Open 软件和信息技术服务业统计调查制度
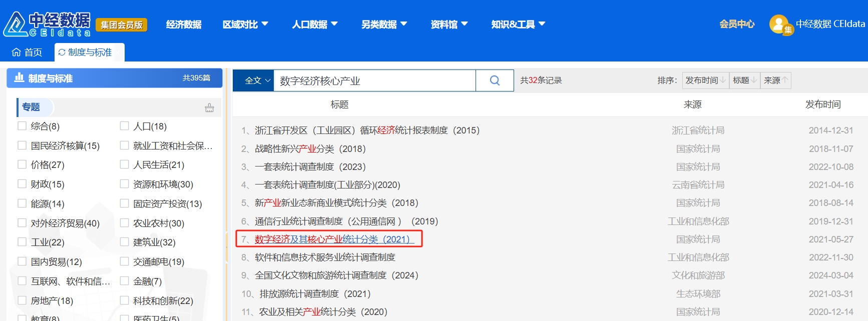The width and height of the screenshot is (868, 321). [x=325, y=257]
